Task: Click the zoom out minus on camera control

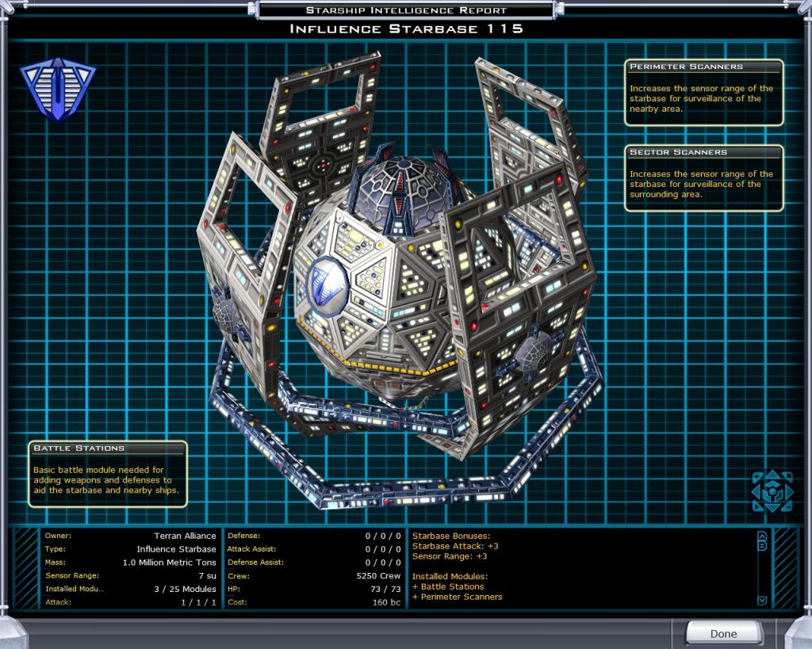Action: 787,506
